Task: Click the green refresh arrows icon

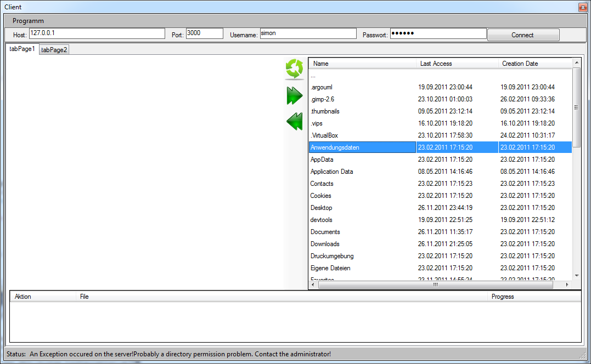Action: [294, 69]
